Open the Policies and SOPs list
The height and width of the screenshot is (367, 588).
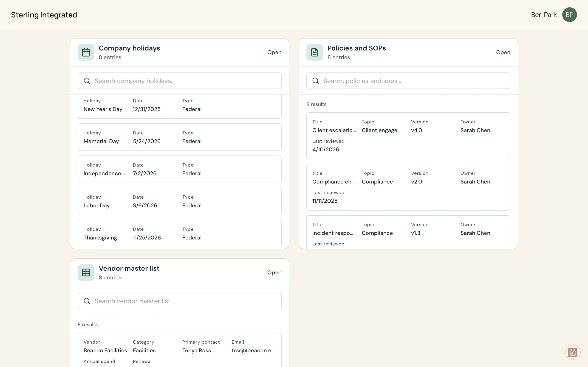503,52
